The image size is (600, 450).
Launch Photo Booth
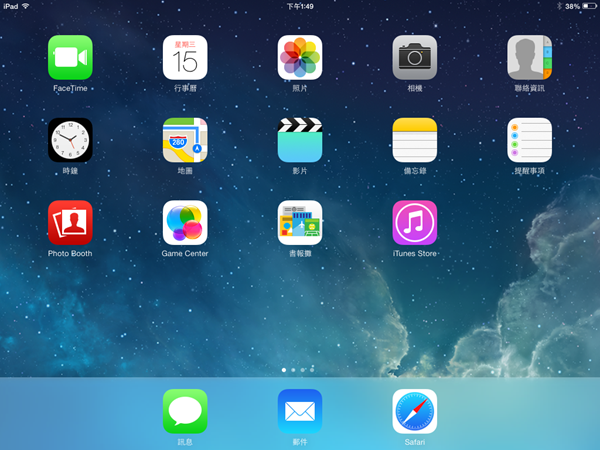pyautogui.click(x=70, y=223)
